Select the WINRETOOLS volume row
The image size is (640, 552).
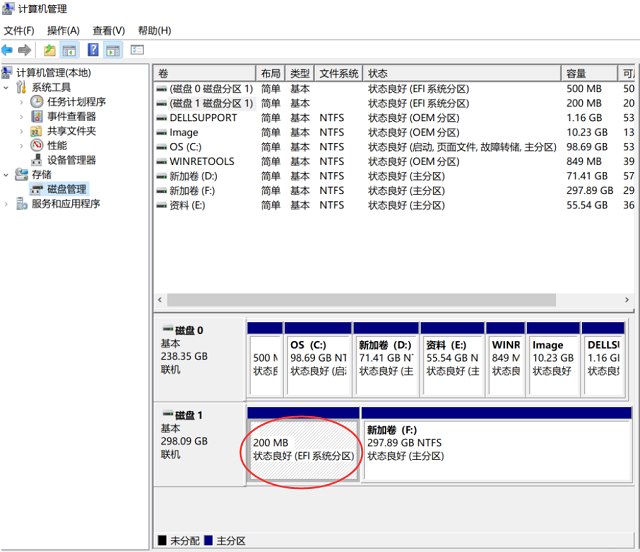pyautogui.click(x=394, y=161)
